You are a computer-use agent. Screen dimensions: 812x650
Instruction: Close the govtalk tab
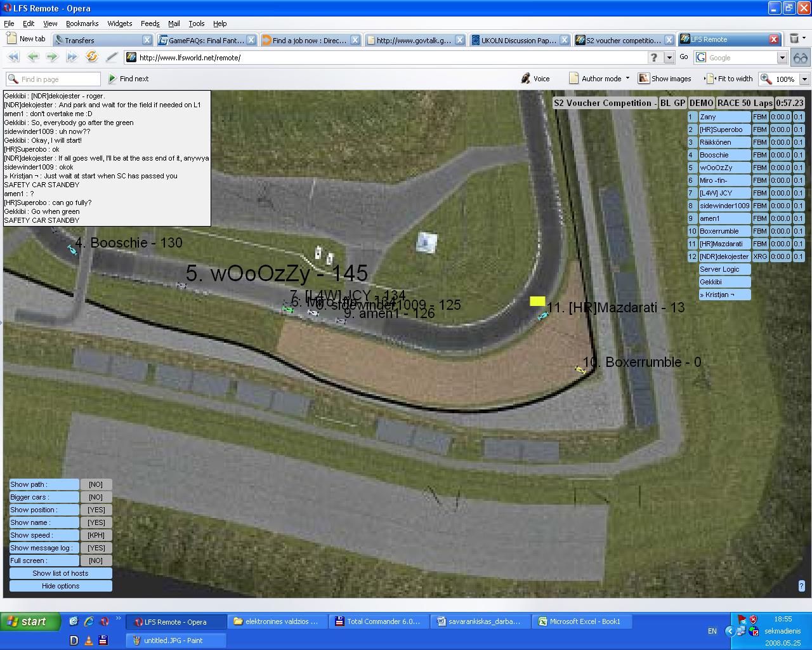point(460,40)
